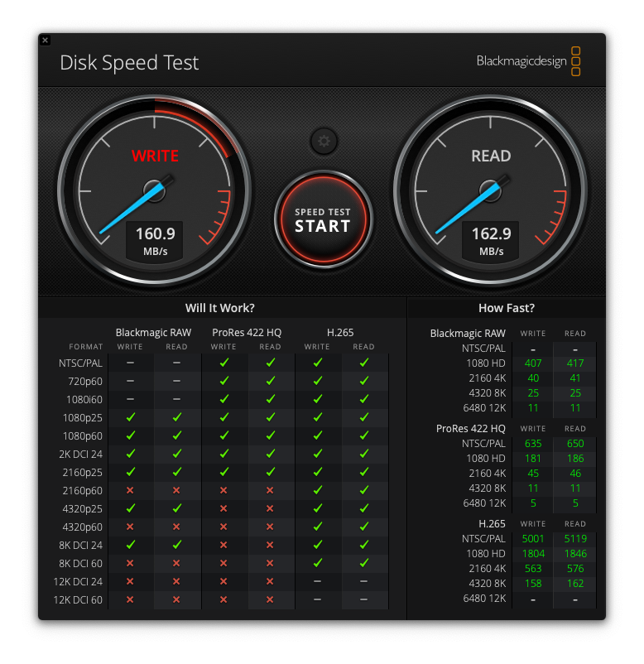
Task: Click the 2160p60 format row label
Action: (83, 491)
